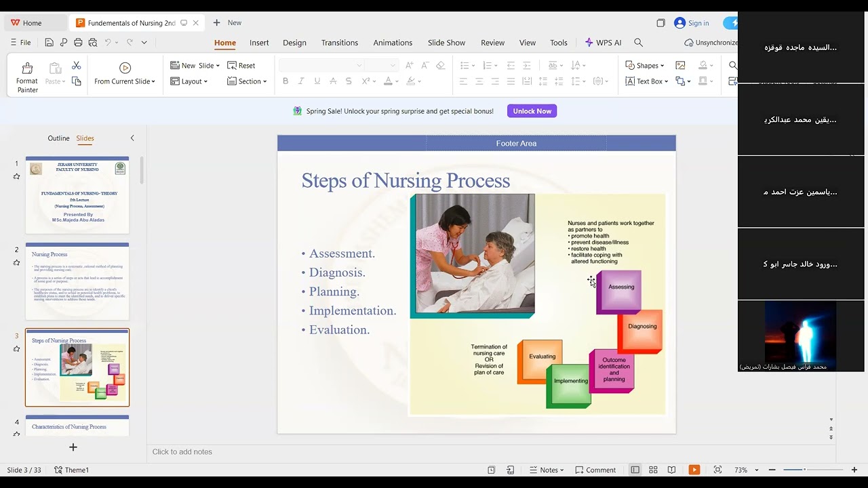This screenshot has width=868, height=488.
Task: Toggle the star mark beside slide 3
Action: pos(16,349)
